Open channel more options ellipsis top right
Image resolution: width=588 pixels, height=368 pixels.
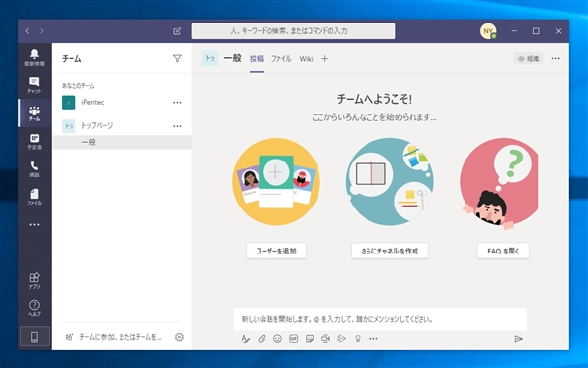pyautogui.click(x=555, y=58)
